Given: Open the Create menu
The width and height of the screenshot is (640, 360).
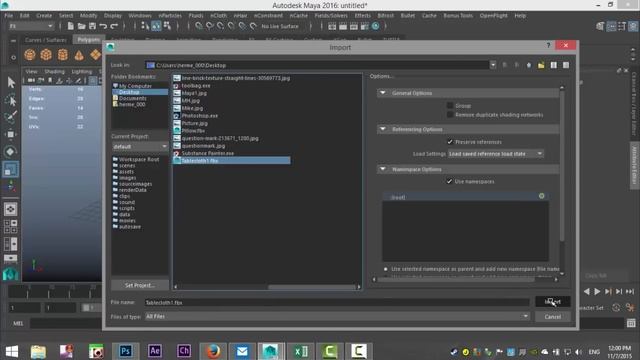Looking at the screenshot, I should click(x=44, y=16).
